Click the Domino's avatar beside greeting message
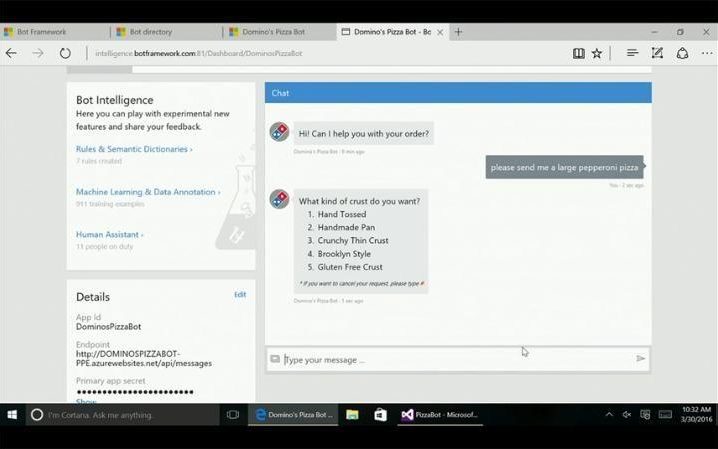718x449 pixels. click(279, 132)
